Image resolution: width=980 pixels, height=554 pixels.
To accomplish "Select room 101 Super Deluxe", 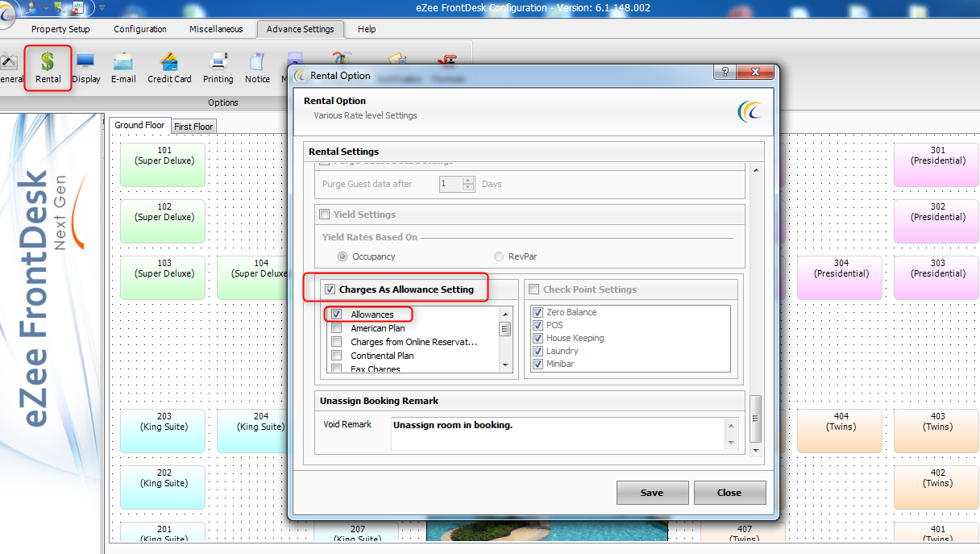I will 163,165.
